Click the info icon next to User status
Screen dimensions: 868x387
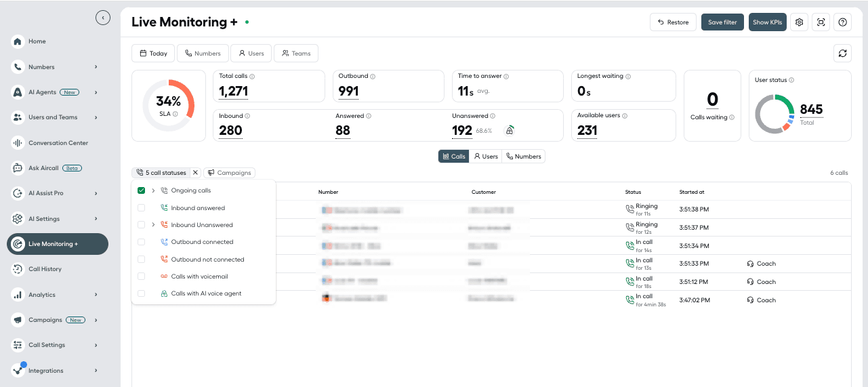pyautogui.click(x=791, y=80)
